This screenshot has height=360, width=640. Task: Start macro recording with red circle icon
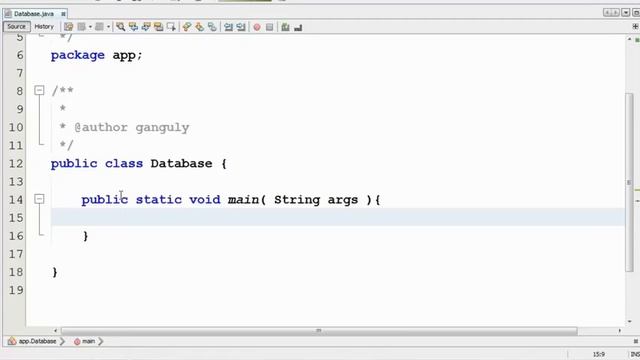pos(257,27)
